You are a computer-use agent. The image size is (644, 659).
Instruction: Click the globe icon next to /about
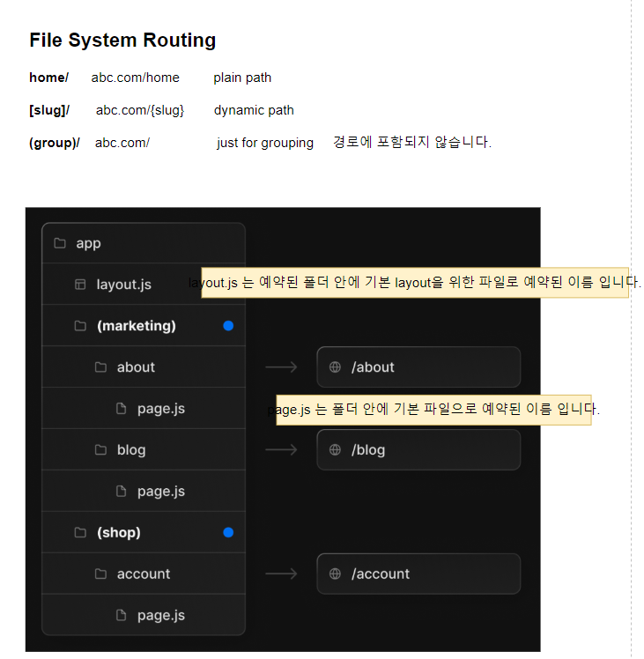335,367
